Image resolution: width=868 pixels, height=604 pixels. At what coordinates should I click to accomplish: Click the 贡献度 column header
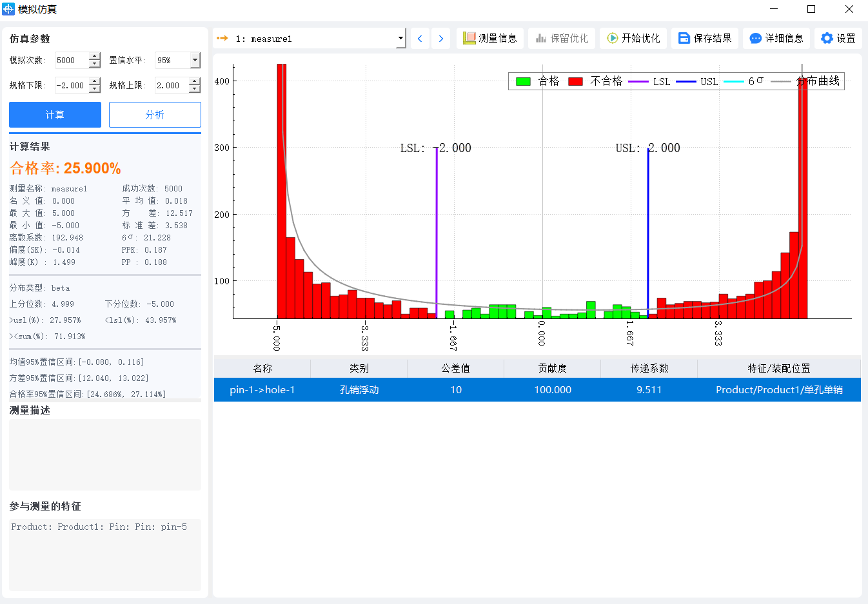click(x=553, y=368)
